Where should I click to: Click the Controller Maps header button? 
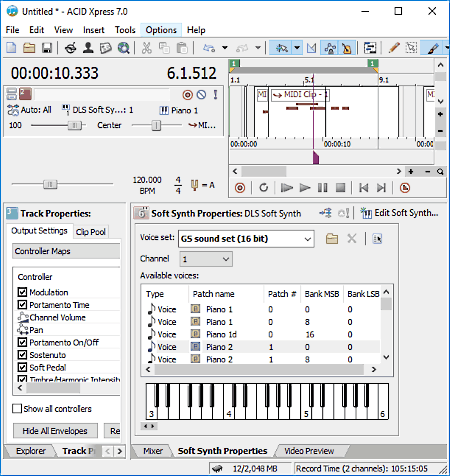click(66, 251)
